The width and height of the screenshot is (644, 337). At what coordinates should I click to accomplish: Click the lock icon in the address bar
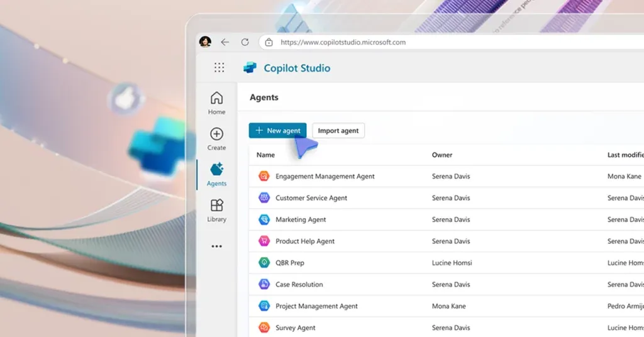click(x=269, y=42)
